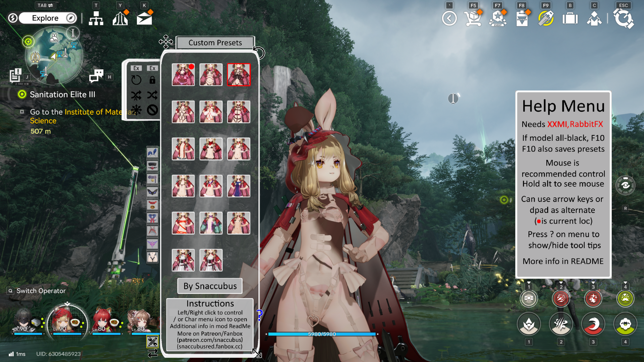The width and height of the screenshot is (644, 362).
Task: Activate the red crescent skill button 3
Action: pos(593,324)
